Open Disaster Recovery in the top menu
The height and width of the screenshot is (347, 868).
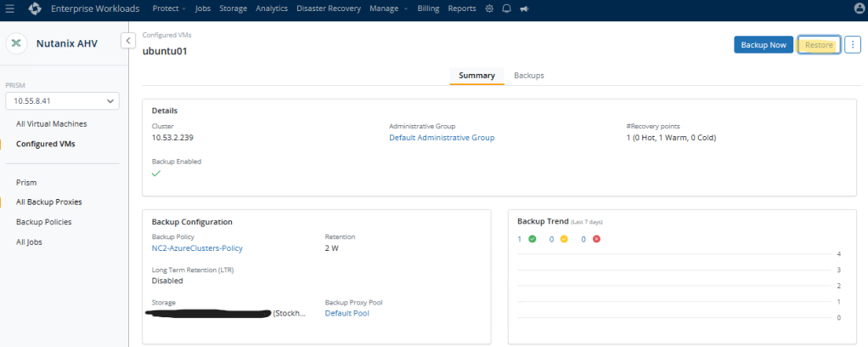pos(330,9)
